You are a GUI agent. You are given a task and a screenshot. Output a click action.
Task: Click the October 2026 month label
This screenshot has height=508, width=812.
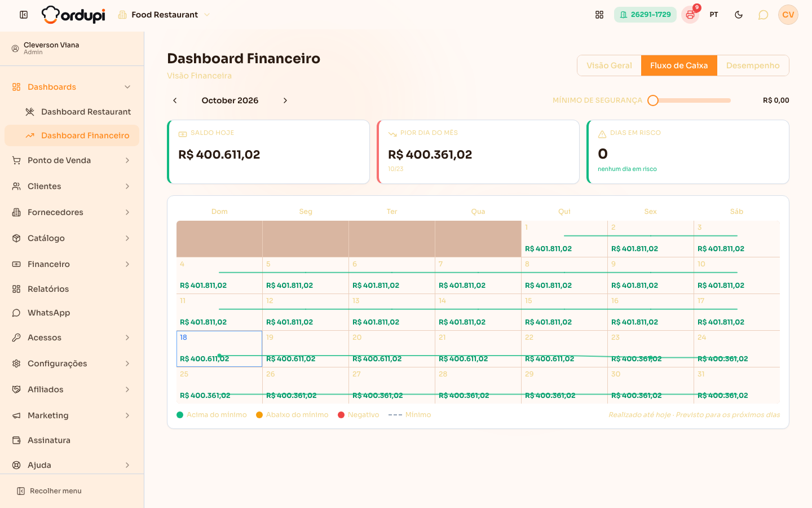click(x=230, y=100)
